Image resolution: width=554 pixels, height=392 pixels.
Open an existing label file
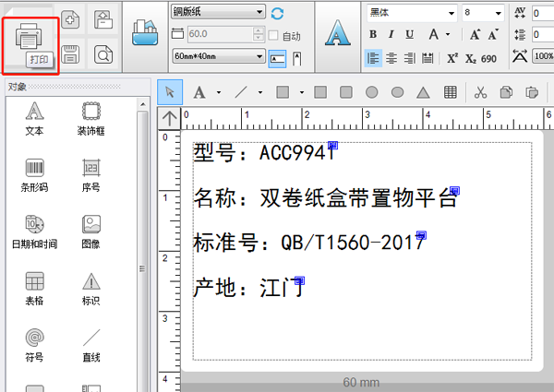point(103,19)
